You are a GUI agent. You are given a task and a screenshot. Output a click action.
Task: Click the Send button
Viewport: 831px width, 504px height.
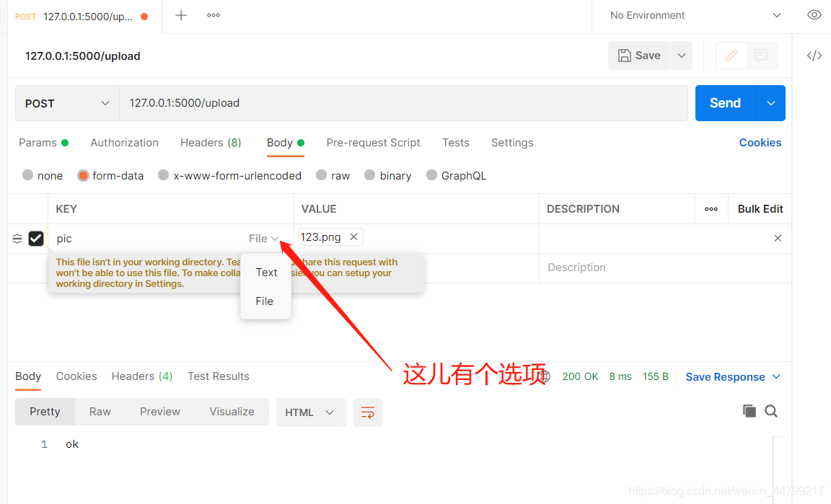[x=725, y=103]
